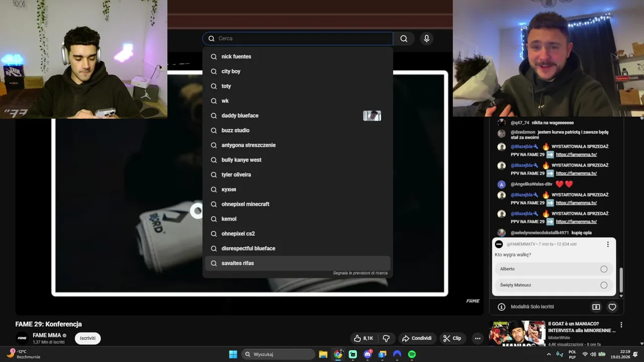Select Alberto poll radio option
The image size is (644, 362).
(x=604, y=269)
